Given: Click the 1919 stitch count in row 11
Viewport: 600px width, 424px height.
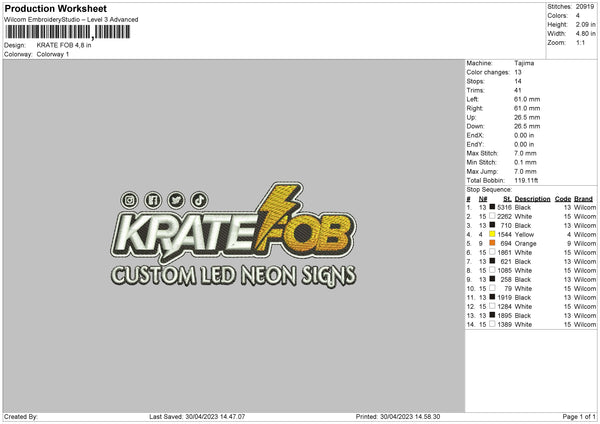Looking at the screenshot, I should pos(504,297).
